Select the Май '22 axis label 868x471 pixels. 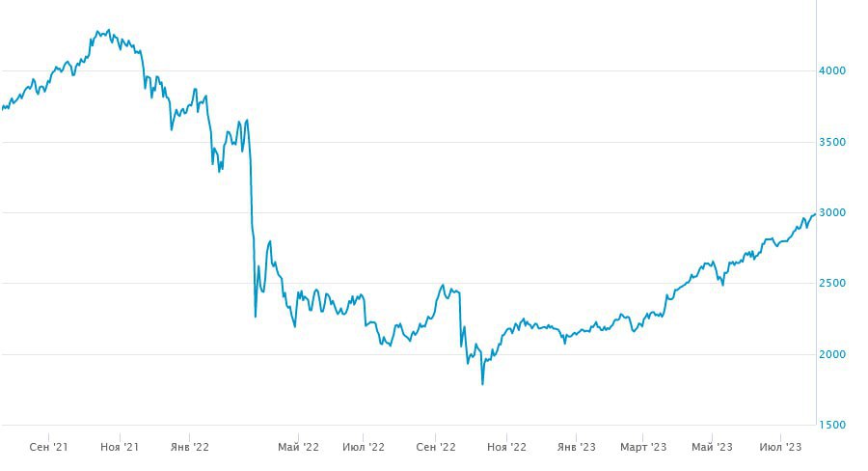298,447
